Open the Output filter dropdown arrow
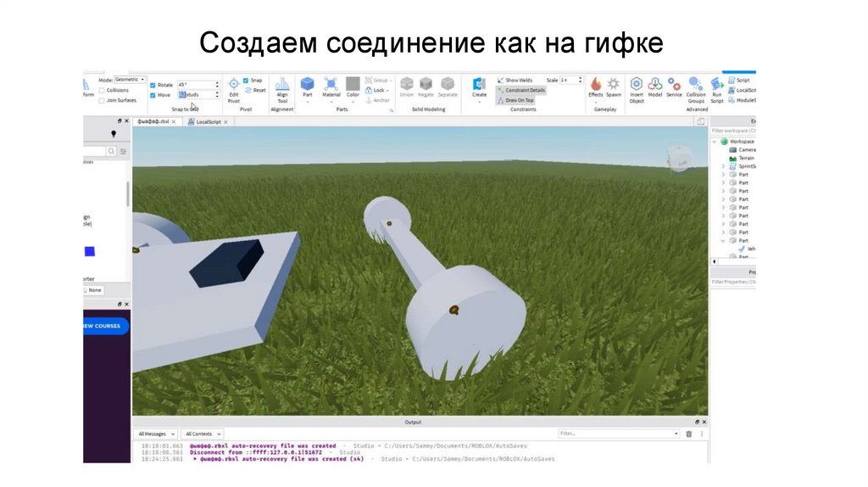Screen dimensions: 868x487 pyautogui.click(x=676, y=434)
